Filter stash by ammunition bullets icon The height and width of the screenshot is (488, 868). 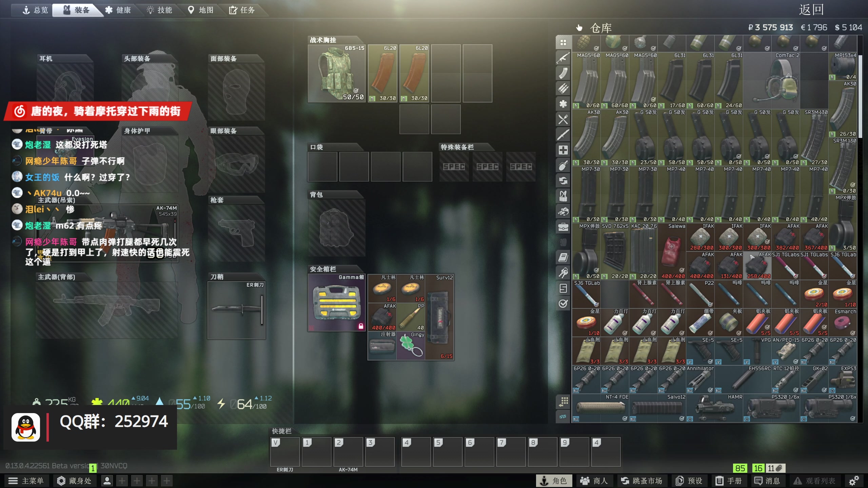tap(563, 88)
